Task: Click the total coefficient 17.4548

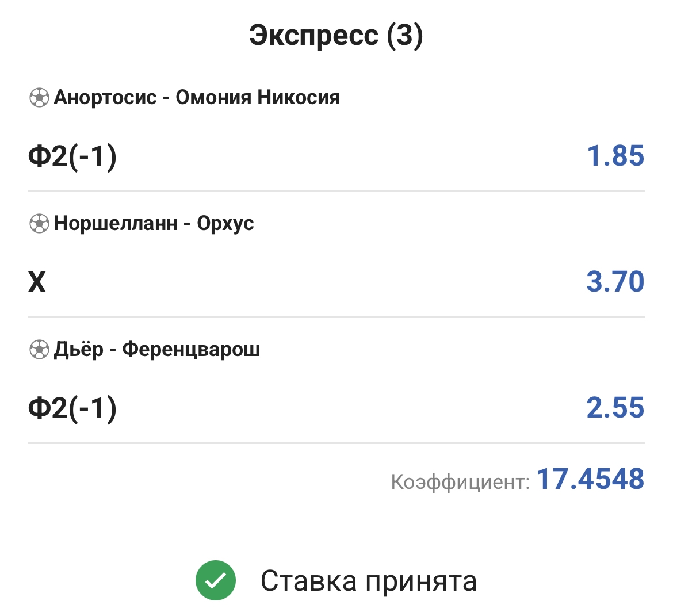Action: (x=590, y=479)
